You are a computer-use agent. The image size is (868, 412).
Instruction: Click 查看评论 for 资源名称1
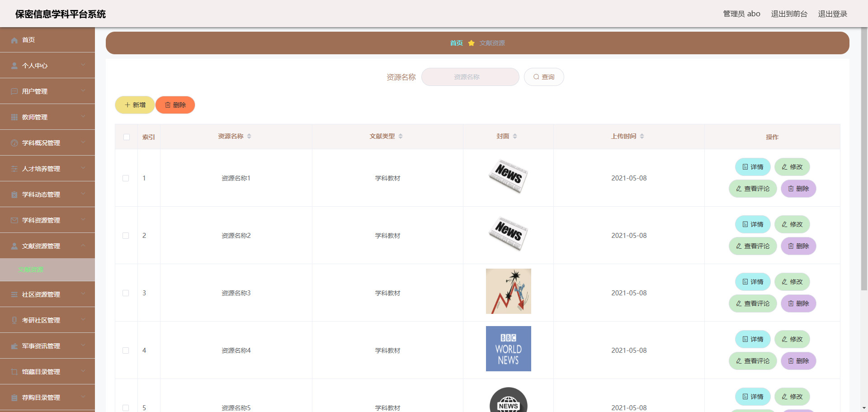[x=753, y=189]
